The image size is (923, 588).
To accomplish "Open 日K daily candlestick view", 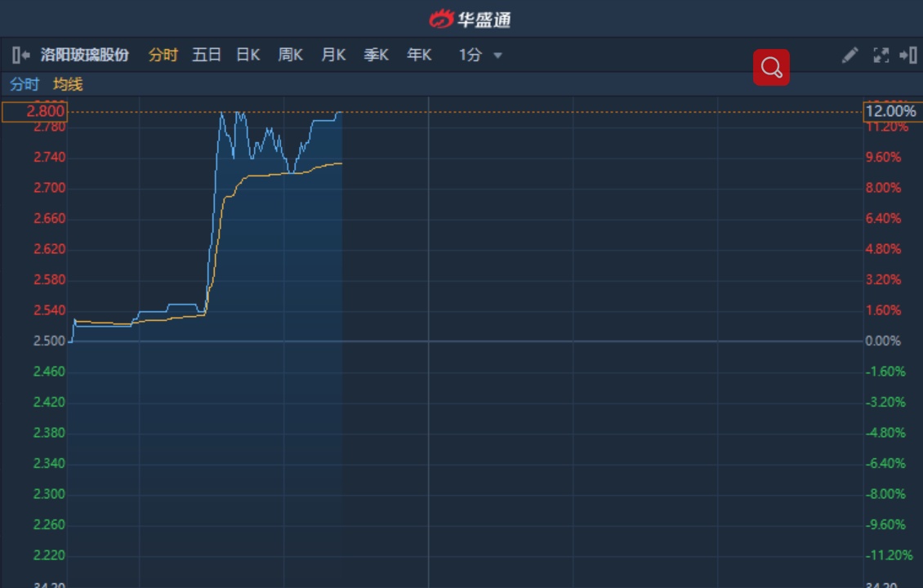I will pyautogui.click(x=247, y=55).
